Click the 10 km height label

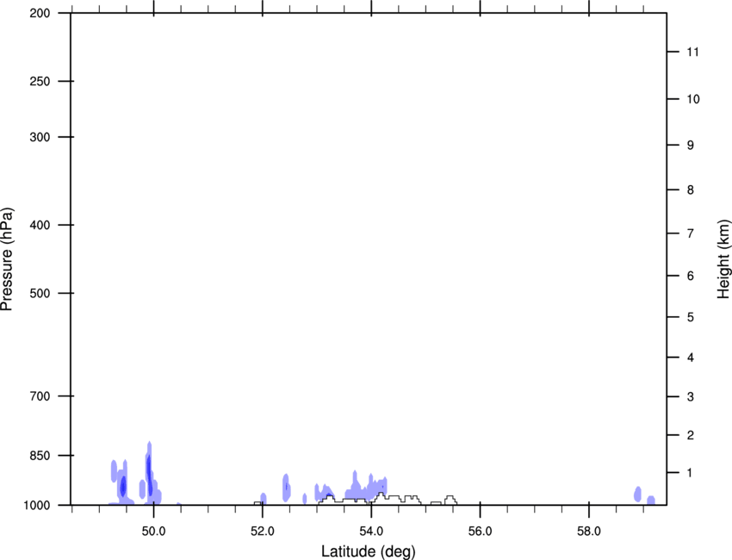[693, 99]
